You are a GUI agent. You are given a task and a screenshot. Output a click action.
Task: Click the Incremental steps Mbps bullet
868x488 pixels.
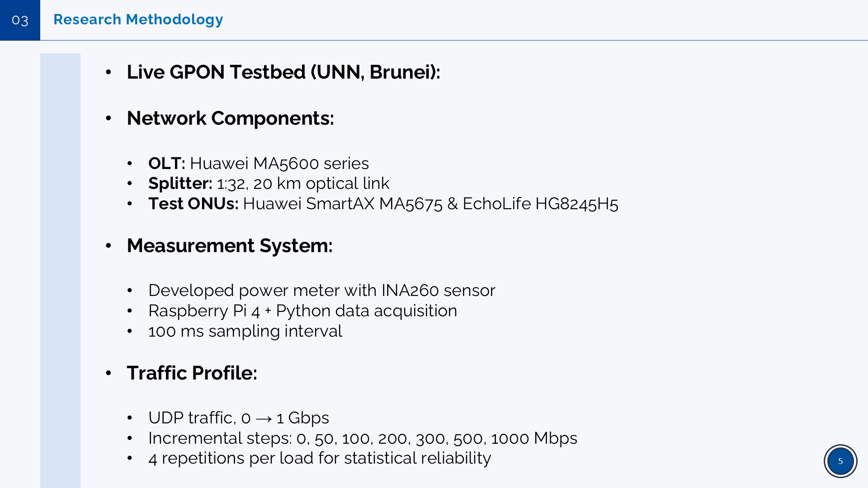tap(363, 438)
